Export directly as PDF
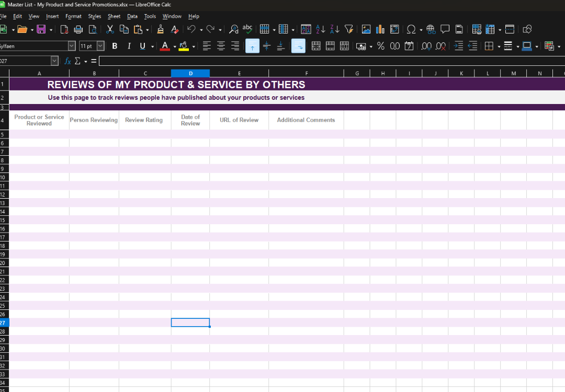The height and width of the screenshot is (392, 565). [x=64, y=29]
